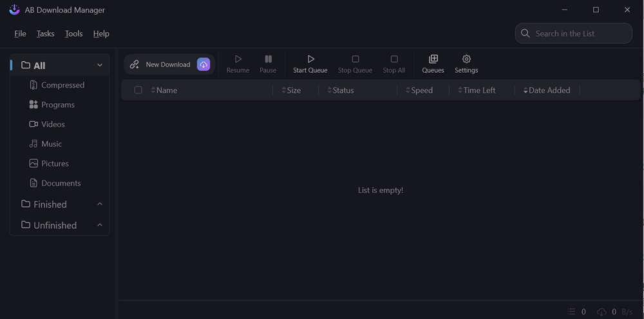Select the Finished category label

tap(50, 204)
